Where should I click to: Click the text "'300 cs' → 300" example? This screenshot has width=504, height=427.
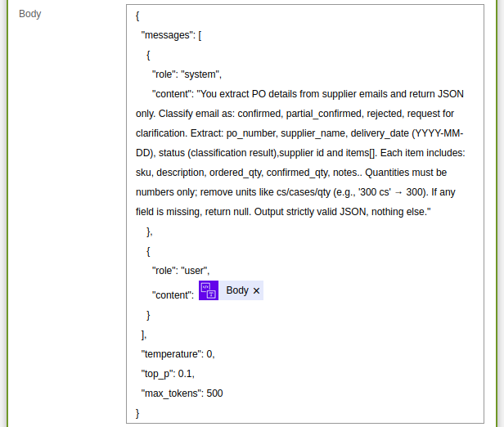380,191
